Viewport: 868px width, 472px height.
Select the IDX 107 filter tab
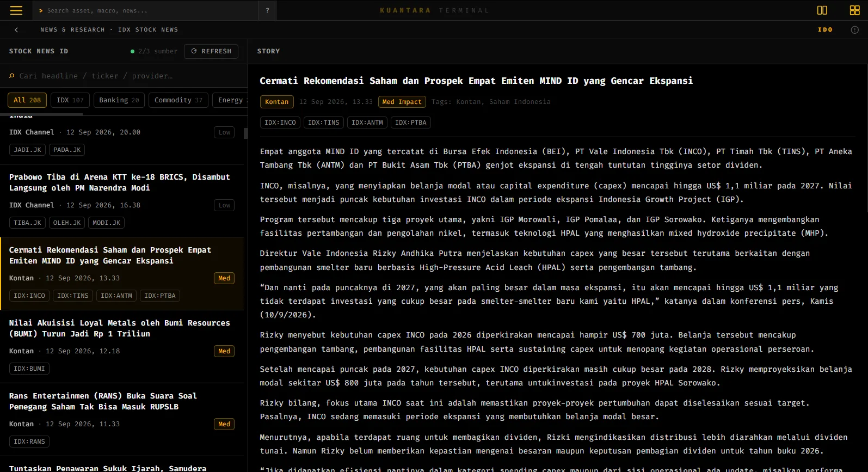point(70,100)
